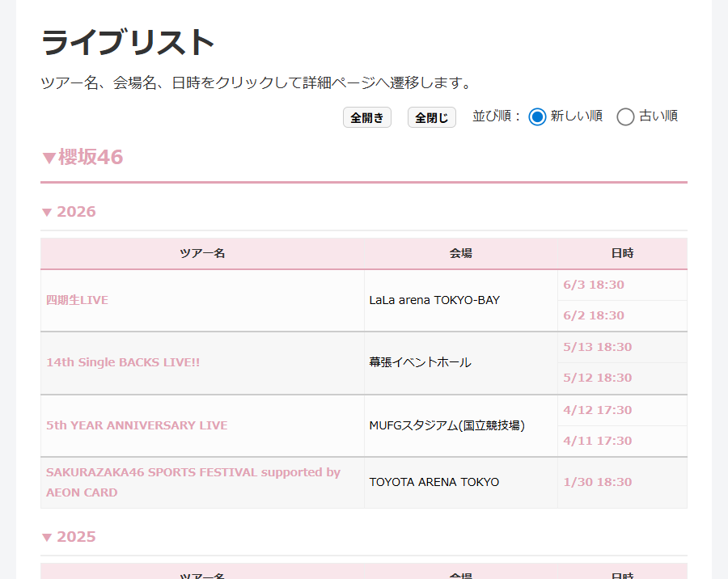Viewport: 728px width, 579px height.
Task: Click the LaLa arena TOKYO-BAY venue
Action: (x=434, y=300)
